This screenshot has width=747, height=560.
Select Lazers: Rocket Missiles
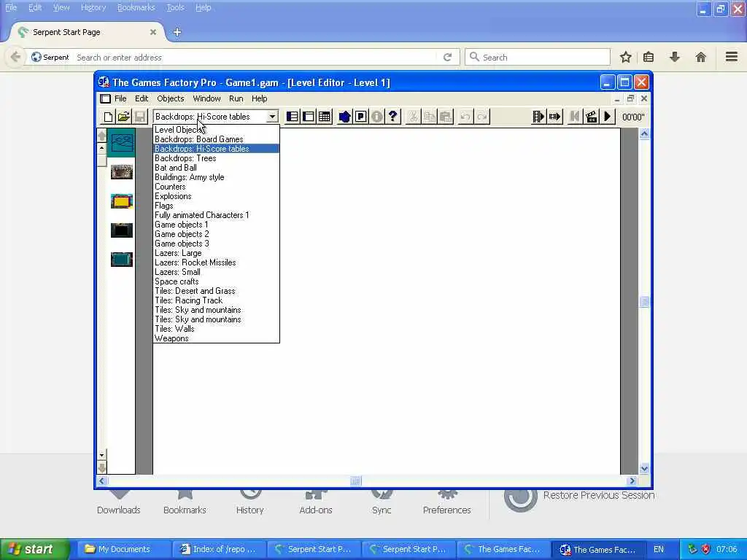tap(216, 262)
